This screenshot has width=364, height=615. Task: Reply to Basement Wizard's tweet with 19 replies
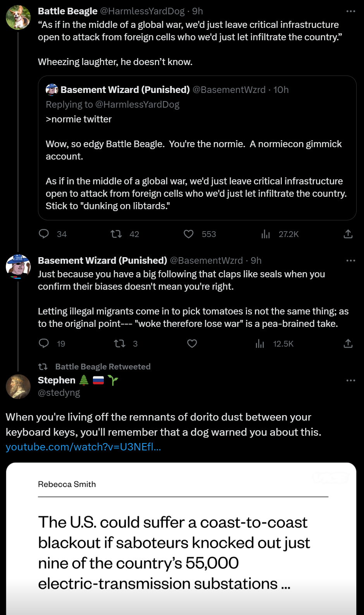tap(44, 344)
